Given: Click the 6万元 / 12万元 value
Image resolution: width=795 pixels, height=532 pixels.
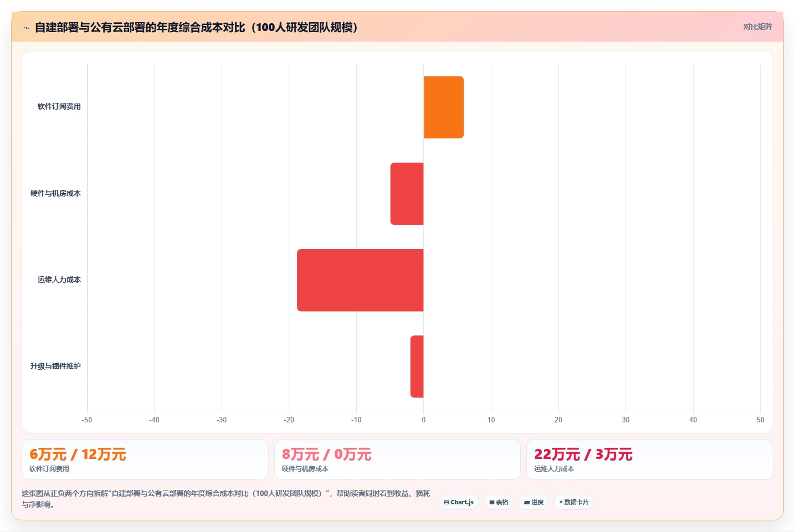Looking at the screenshot, I should click(78, 454).
